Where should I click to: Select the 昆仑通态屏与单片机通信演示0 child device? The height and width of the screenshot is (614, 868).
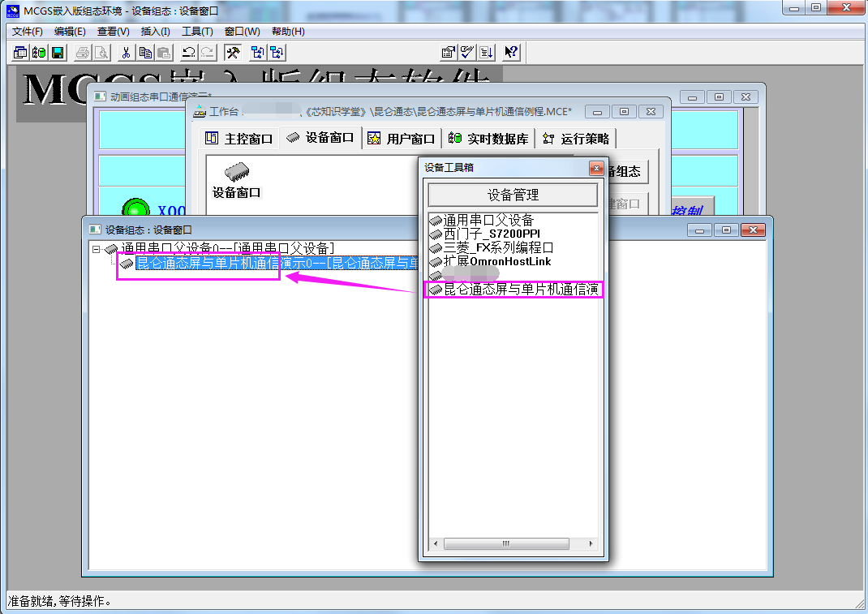[277, 263]
